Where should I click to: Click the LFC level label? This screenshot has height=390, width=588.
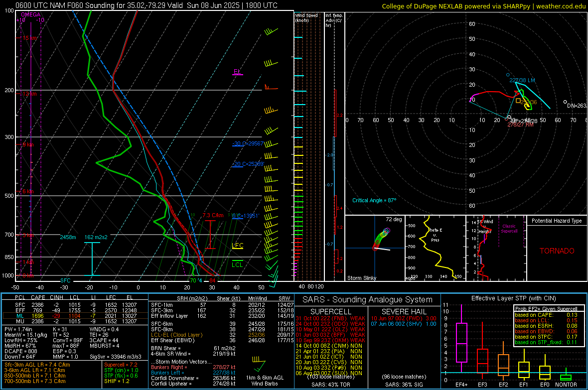coord(237,245)
